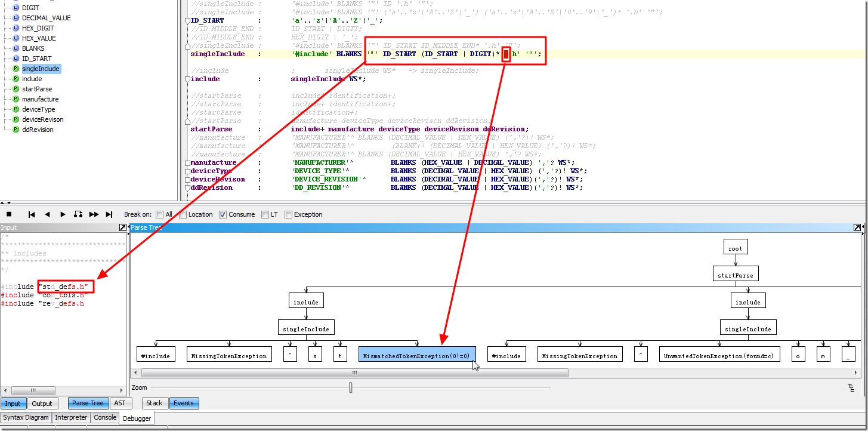Toggle the Events panel button

click(x=184, y=404)
